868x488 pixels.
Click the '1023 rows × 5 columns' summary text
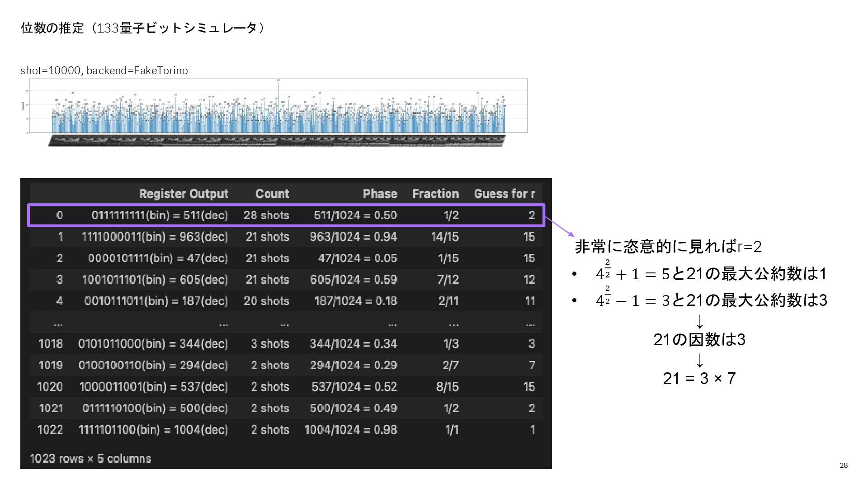(90, 459)
